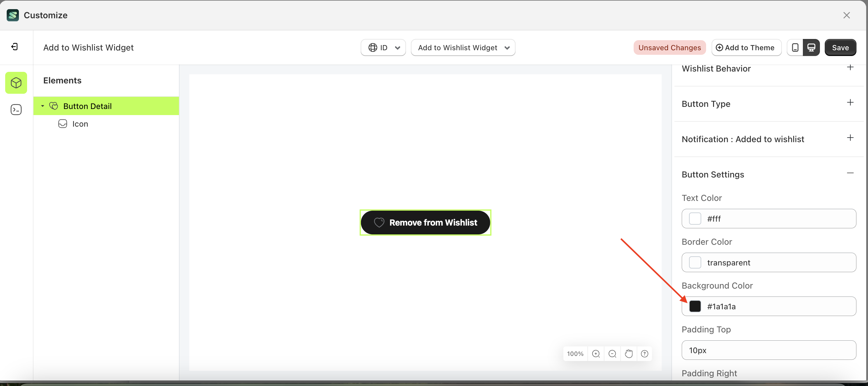The height and width of the screenshot is (386, 868).
Task: Click the app logo beside Customize title
Action: [12, 15]
